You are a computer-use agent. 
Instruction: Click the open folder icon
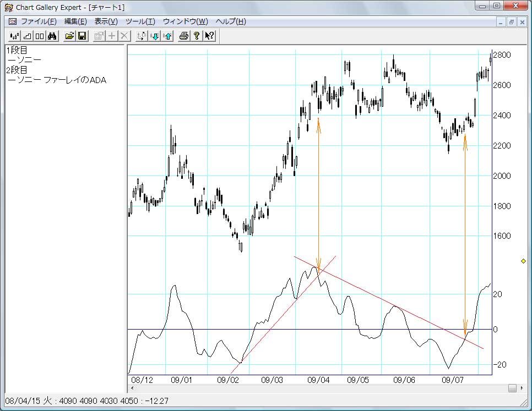69,36
